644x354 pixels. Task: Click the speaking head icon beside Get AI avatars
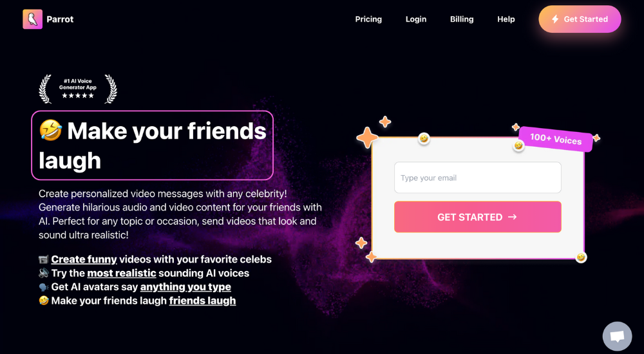(x=44, y=287)
